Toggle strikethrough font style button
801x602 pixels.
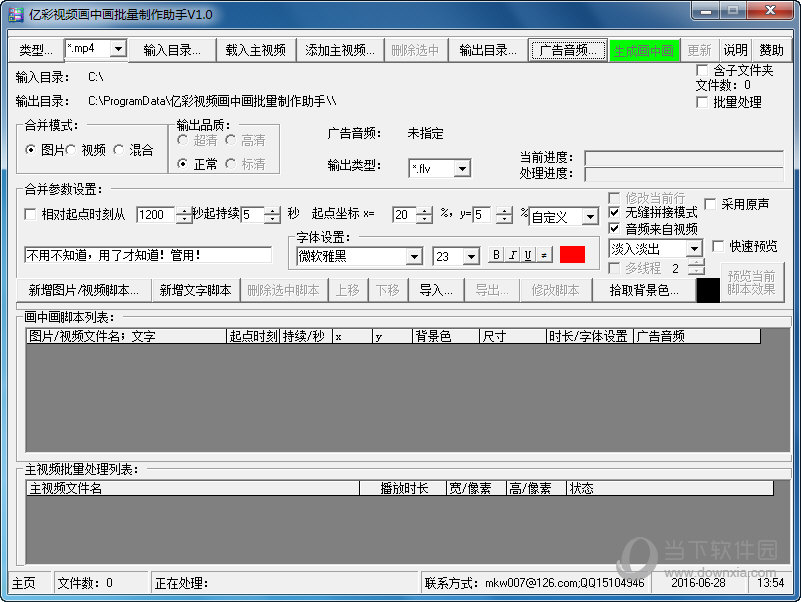pos(544,256)
